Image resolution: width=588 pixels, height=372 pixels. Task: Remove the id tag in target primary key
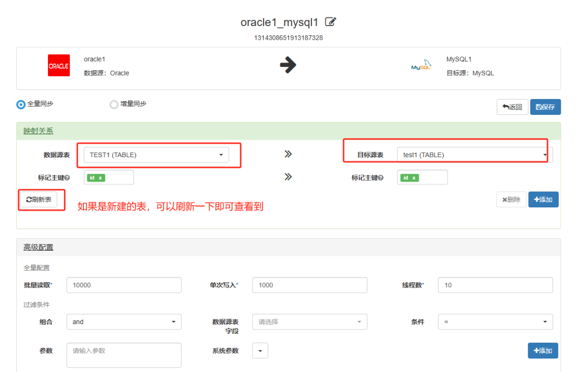tap(414, 178)
